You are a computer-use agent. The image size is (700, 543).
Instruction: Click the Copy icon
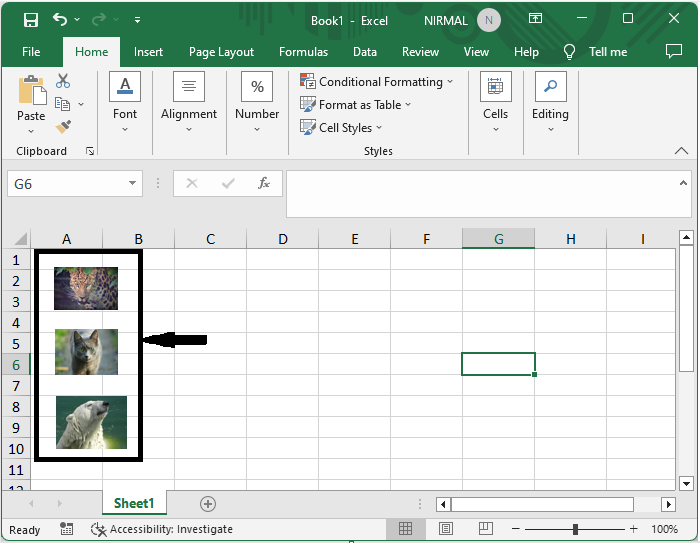click(62, 104)
